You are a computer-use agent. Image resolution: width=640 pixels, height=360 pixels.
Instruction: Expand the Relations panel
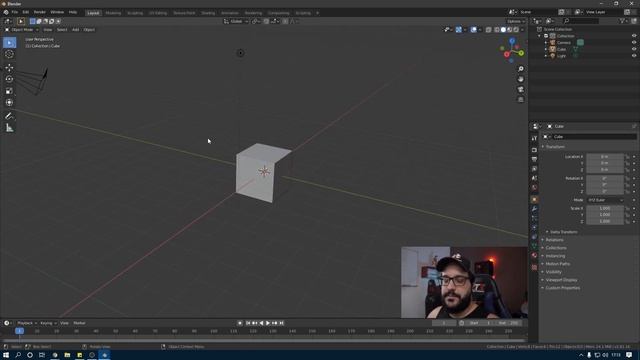pyautogui.click(x=554, y=240)
